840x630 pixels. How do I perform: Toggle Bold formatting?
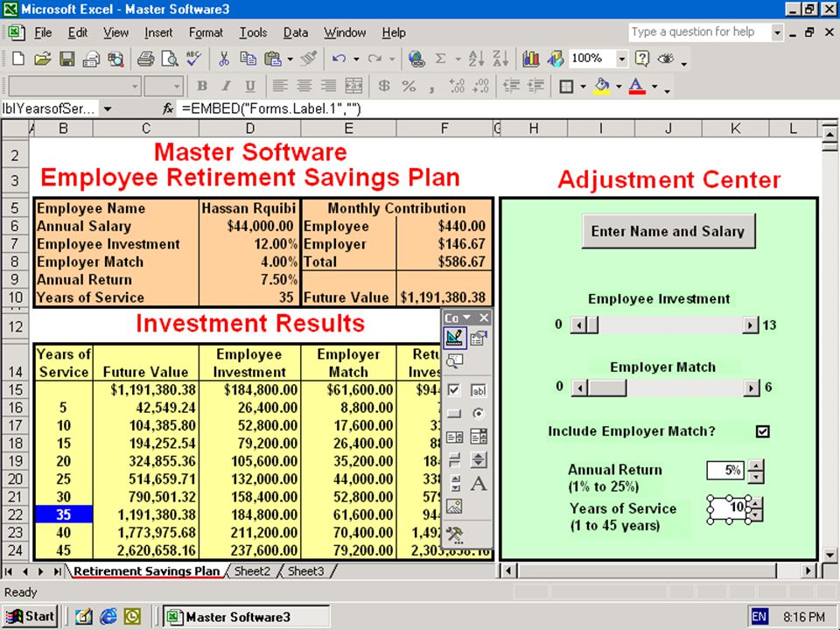pyautogui.click(x=202, y=86)
